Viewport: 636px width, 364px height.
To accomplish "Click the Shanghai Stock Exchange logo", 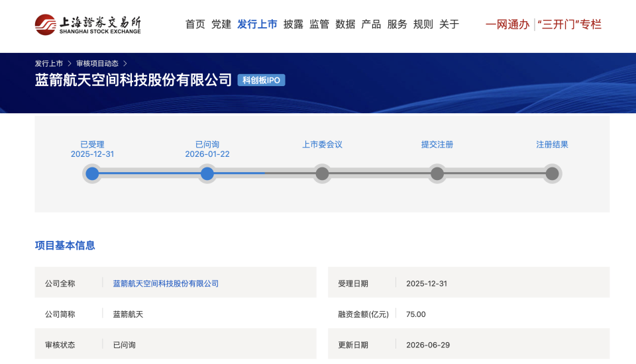I will coord(87,24).
